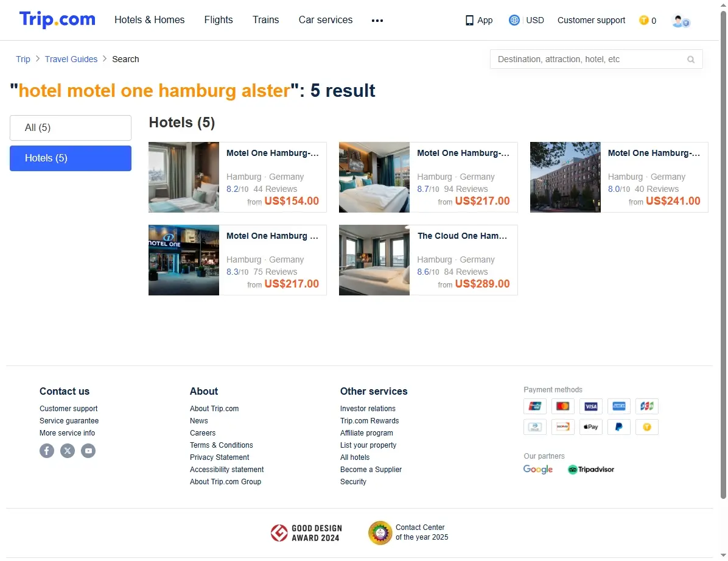Image resolution: width=728 pixels, height=561 pixels.
Task: Click the Good Design Award 2024 badge
Action: pos(306,533)
